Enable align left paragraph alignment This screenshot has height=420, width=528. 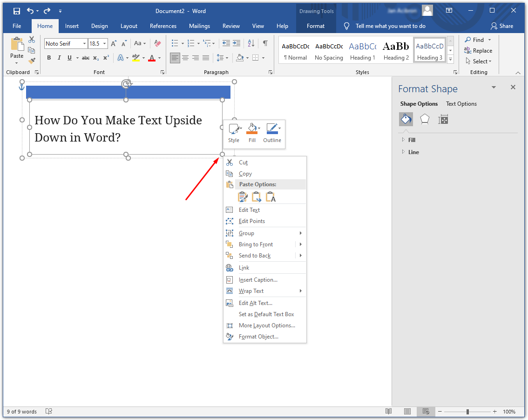coord(175,58)
